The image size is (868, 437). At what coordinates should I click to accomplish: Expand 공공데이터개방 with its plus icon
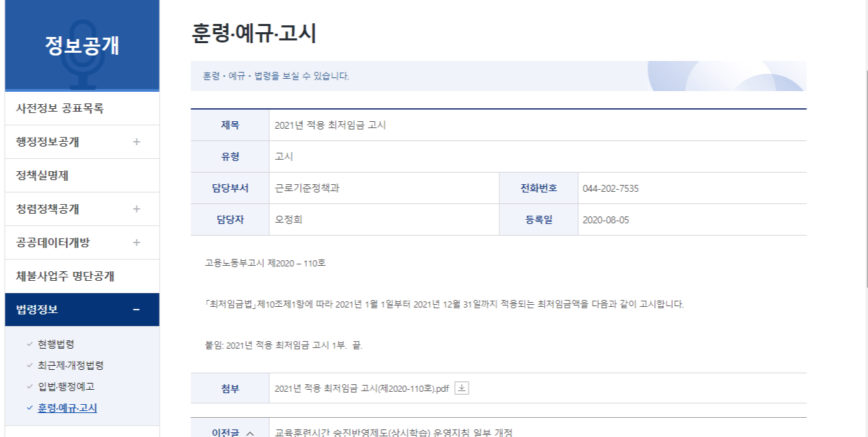[136, 242]
